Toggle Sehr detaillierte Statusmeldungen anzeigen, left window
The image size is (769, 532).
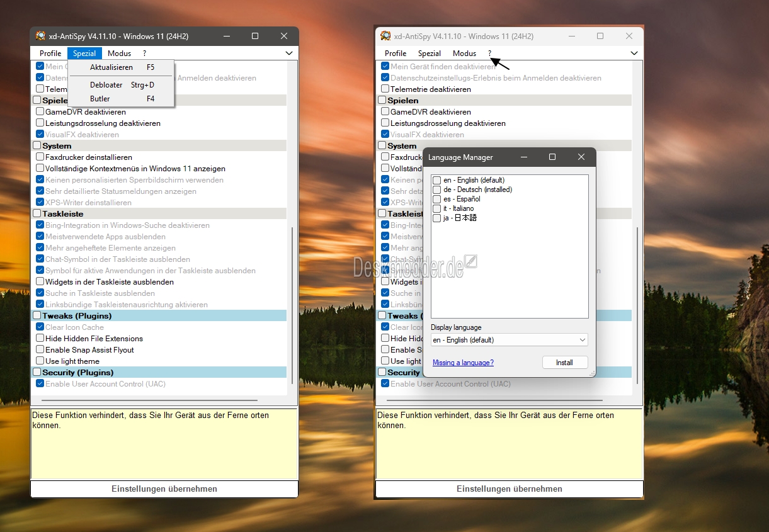click(x=40, y=191)
